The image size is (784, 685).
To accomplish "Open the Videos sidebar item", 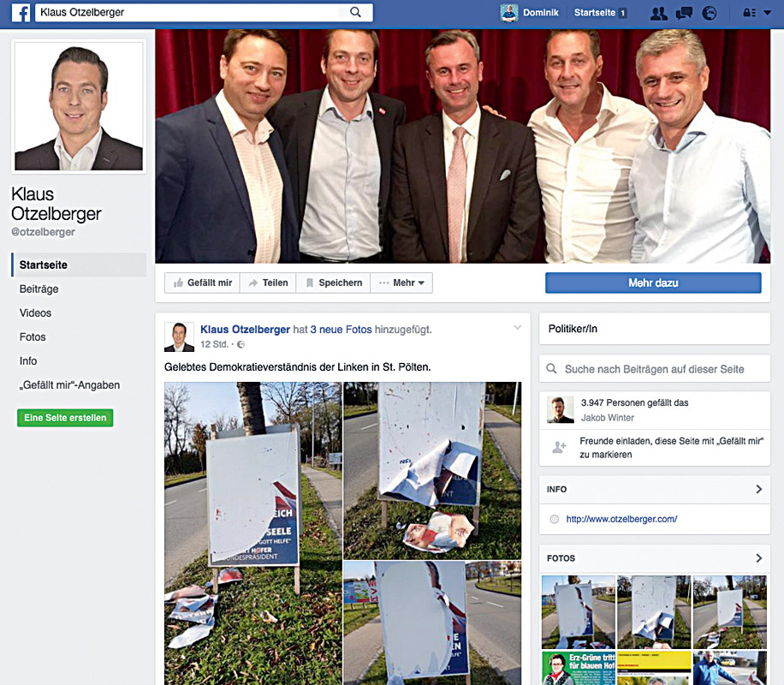I will coord(35,313).
